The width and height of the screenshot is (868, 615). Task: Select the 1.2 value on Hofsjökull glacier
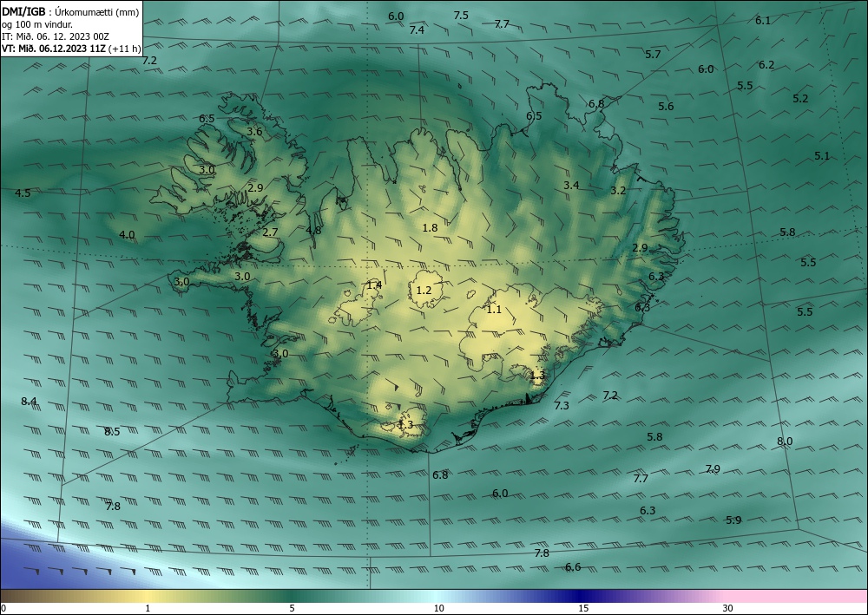[x=424, y=291]
